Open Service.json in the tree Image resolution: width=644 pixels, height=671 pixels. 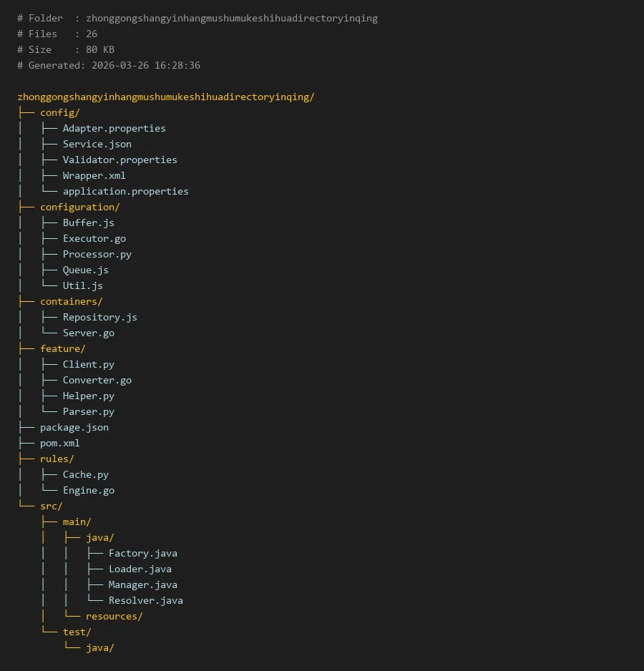pyautogui.click(x=97, y=144)
